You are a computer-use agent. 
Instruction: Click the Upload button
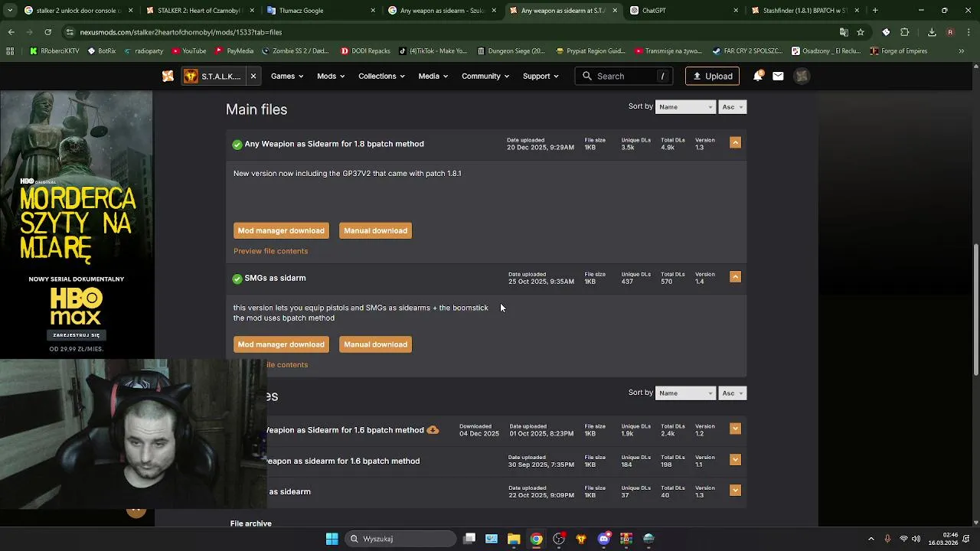point(712,76)
